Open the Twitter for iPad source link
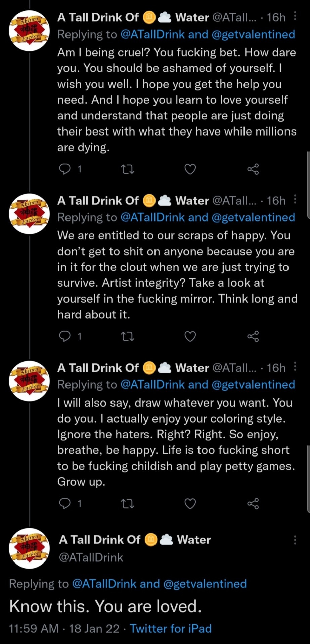The height and width of the screenshot is (644, 310). (171, 628)
